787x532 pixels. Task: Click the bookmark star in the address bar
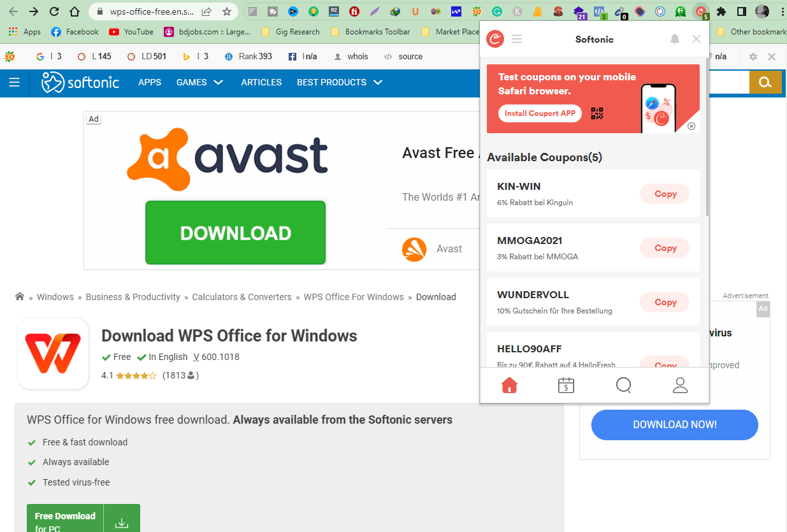coord(226,11)
